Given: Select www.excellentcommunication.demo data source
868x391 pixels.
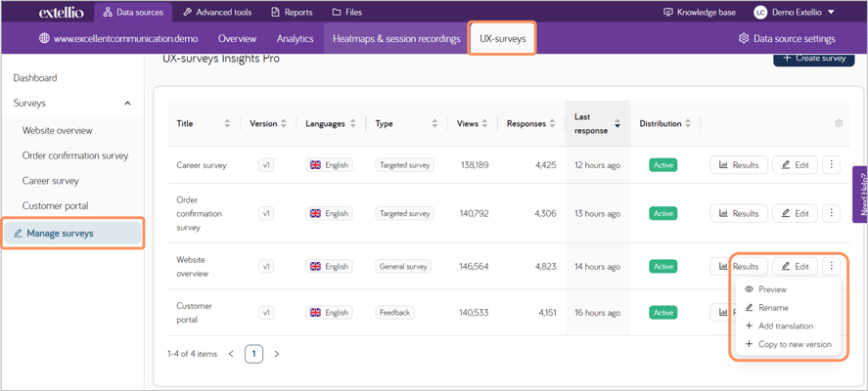Looking at the screenshot, I should [x=118, y=39].
